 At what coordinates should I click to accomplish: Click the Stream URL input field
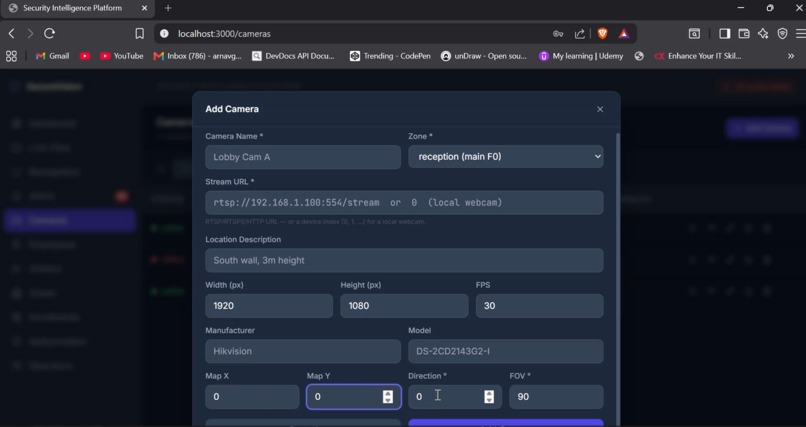click(x=404, y=202)
